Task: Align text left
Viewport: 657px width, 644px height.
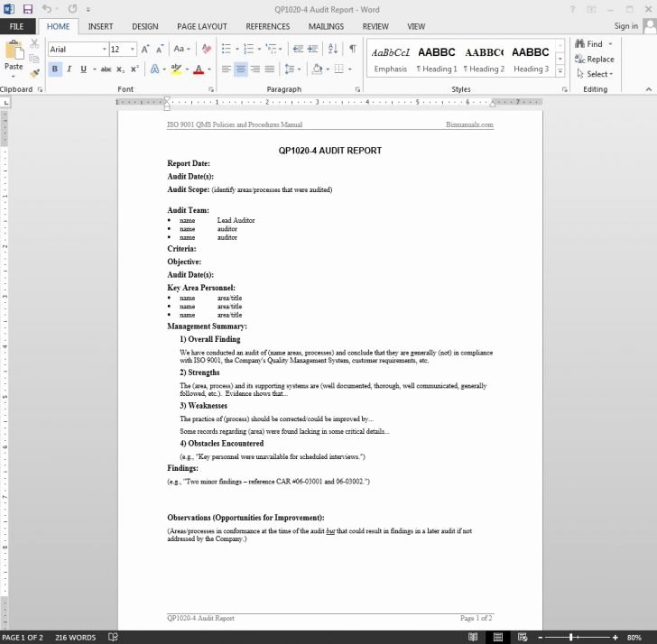Action: [x=227, y=69]
